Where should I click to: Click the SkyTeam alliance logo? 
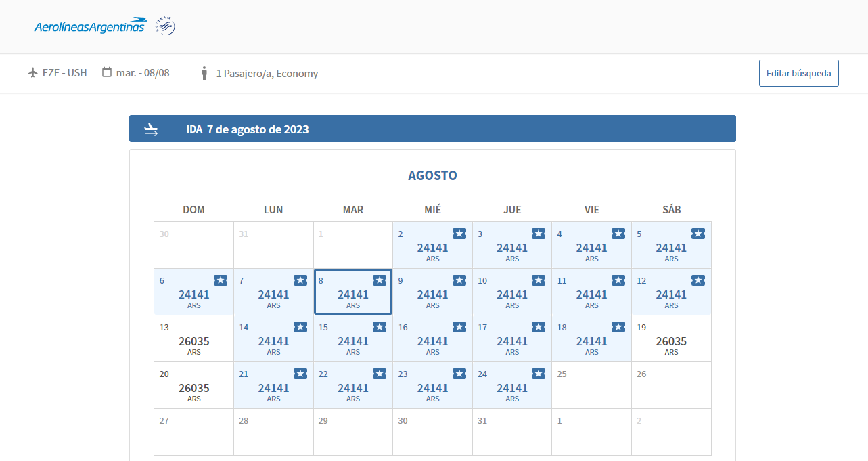[x=165, y=26]
